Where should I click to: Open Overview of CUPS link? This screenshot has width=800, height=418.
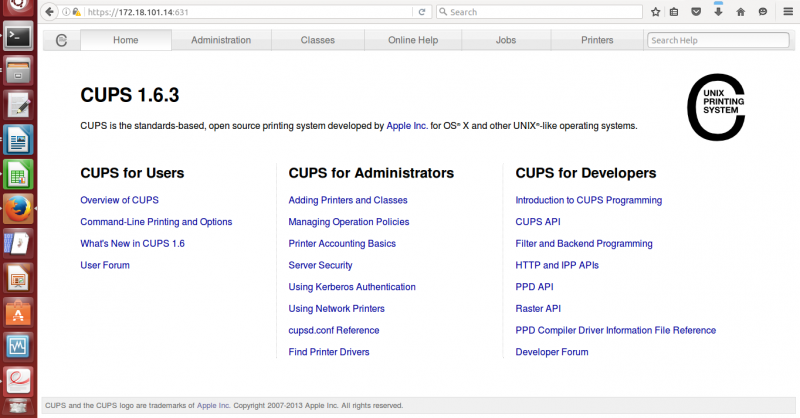[119, 200]
